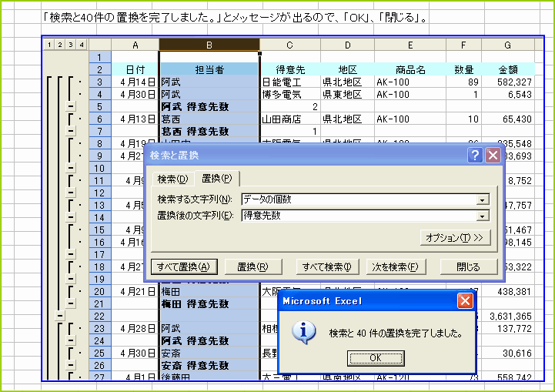Click the 数量 header cell
The image size is (555, 392).
click(463, 69)
